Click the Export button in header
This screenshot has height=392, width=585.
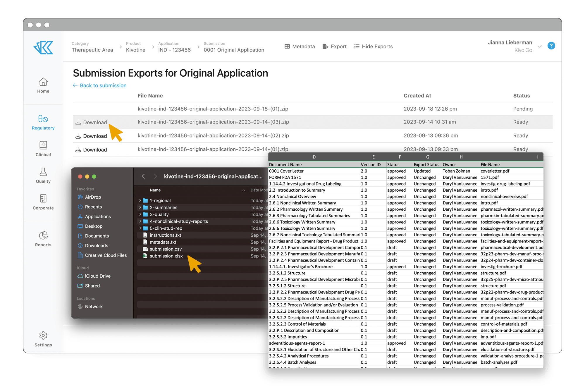pos(334,47)
